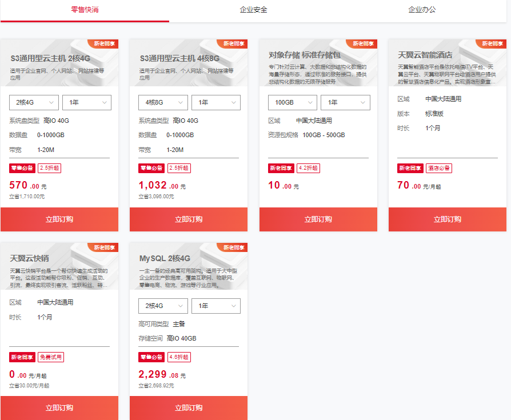Screen dimensions: 511x420
Task: Click the 立省30.00元/月起 savings text
Action: pos(29,386)
